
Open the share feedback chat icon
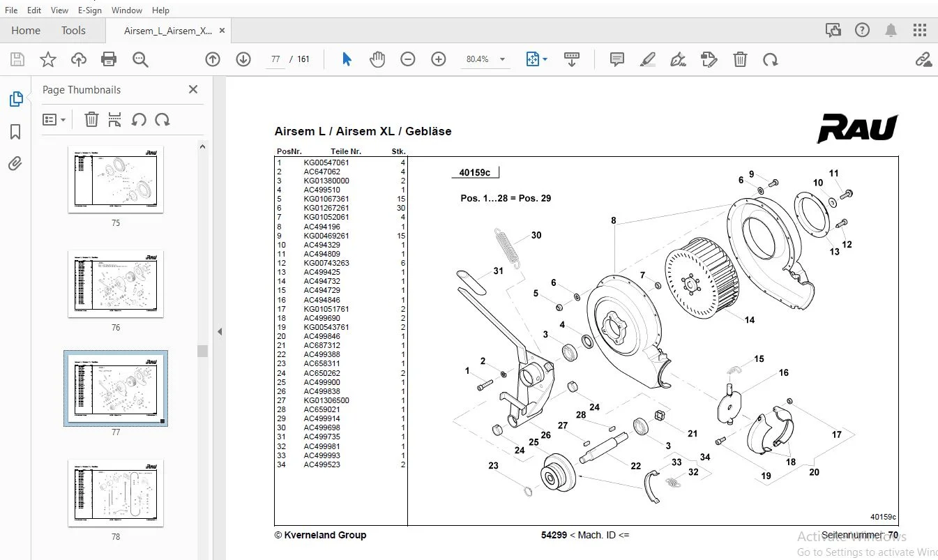pyautogui.click(x=833, y=30)
